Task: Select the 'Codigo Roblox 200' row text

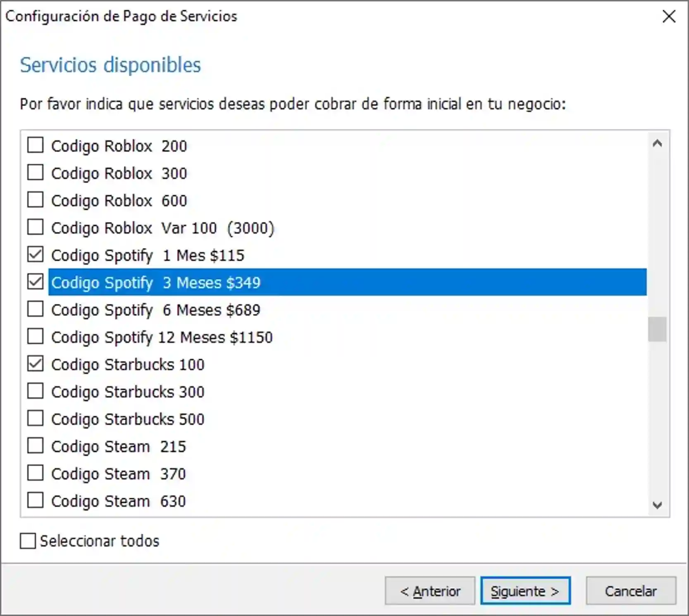Action: click(119, 146)
